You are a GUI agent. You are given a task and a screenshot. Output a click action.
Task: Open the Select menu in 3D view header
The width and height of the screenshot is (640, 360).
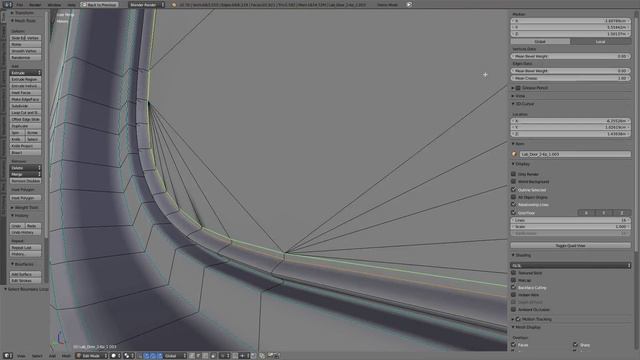tap(37, 356)
